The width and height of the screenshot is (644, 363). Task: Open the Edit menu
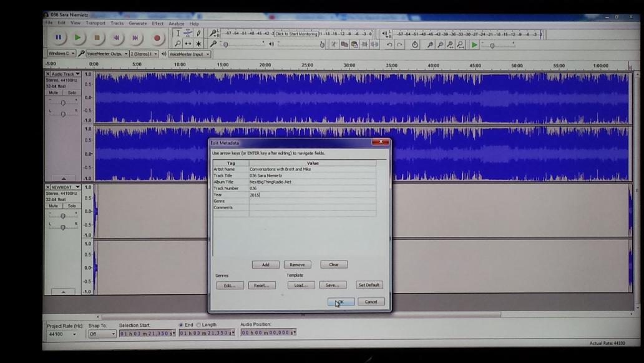point(62,23)
